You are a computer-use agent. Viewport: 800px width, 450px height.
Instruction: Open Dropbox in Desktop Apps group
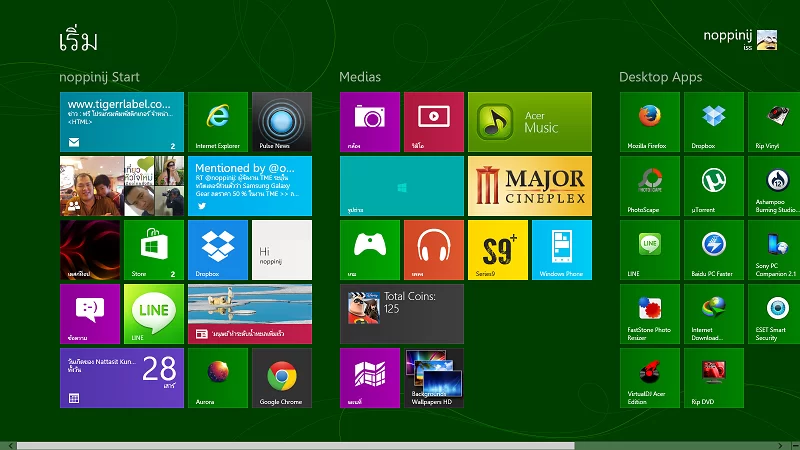pos(714,122)
